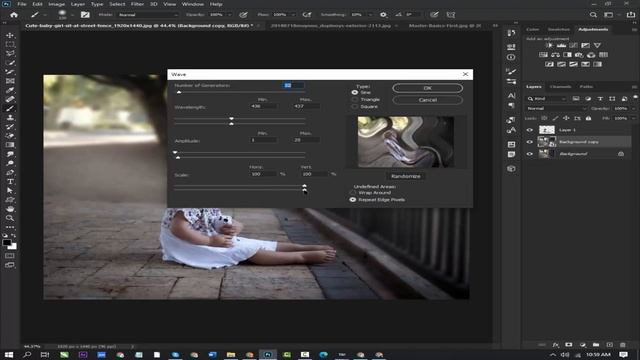Image resolution: width=640 pixels, height=360 pixels.
Task: Select the Pen tool
Action: (x=10, y=172)
